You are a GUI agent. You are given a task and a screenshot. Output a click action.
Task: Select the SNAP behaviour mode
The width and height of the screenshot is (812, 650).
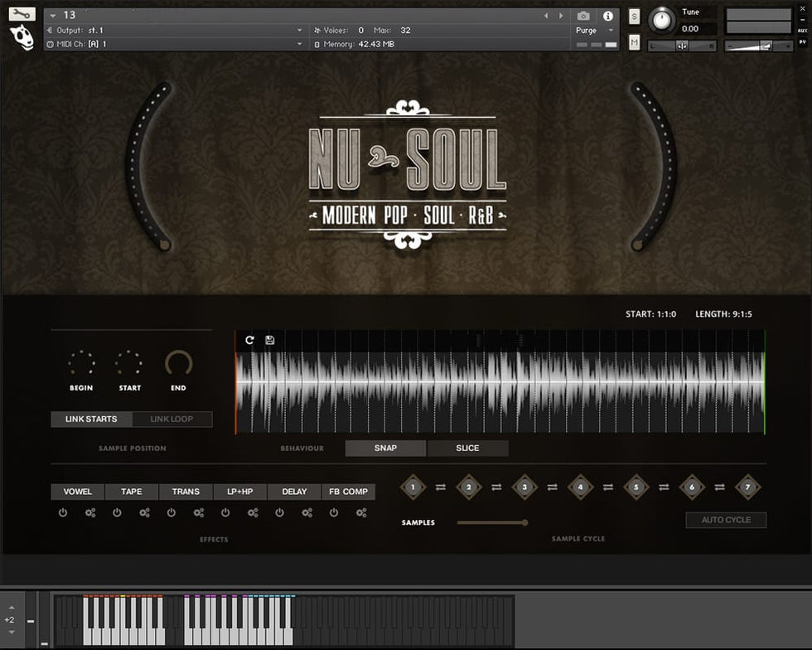tap(385, 449)
